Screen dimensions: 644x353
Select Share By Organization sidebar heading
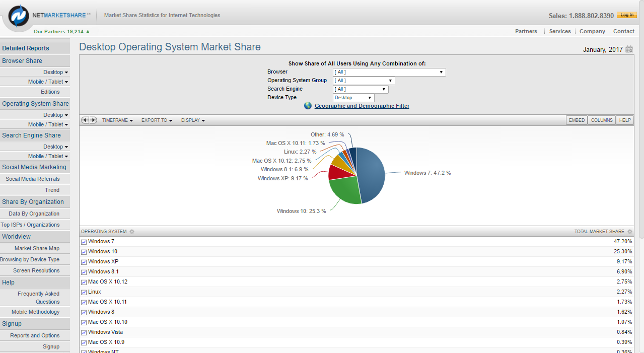(35, 202)
